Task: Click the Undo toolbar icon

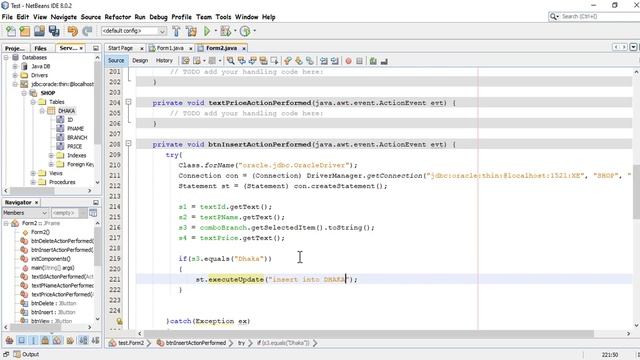Action: (73, 31)
